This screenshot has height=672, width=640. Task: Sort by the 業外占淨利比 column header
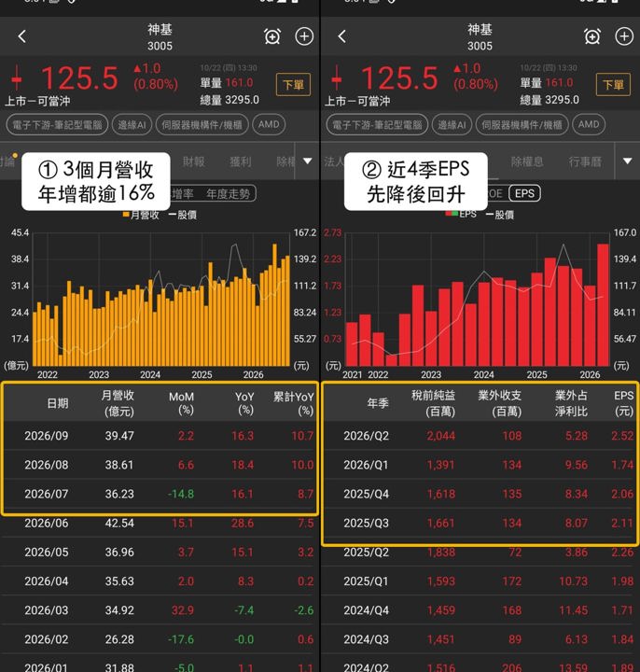572,403
